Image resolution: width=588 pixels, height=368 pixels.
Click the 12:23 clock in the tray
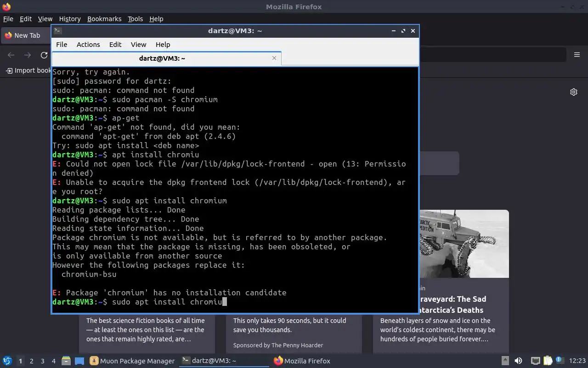[x=577, y=361]
